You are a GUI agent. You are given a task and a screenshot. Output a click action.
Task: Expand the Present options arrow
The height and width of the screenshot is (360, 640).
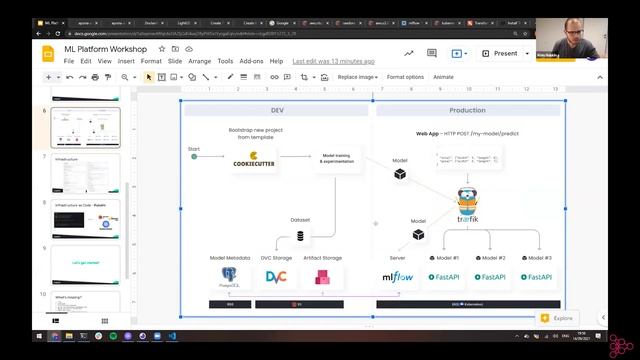(527, 53)
